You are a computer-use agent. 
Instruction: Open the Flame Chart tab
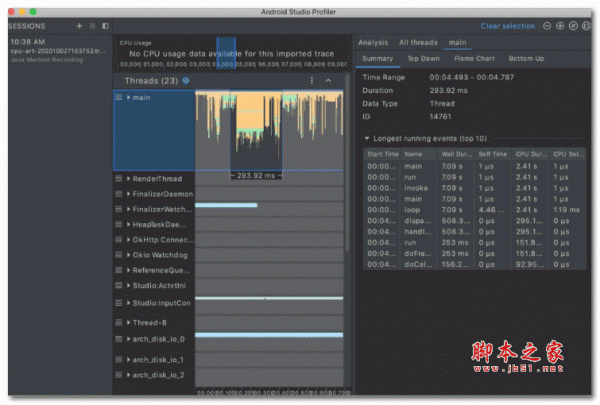tap(474, 59)
